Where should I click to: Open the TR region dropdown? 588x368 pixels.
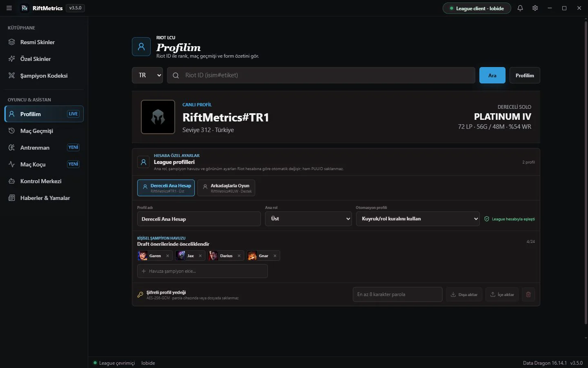[147, 75]
